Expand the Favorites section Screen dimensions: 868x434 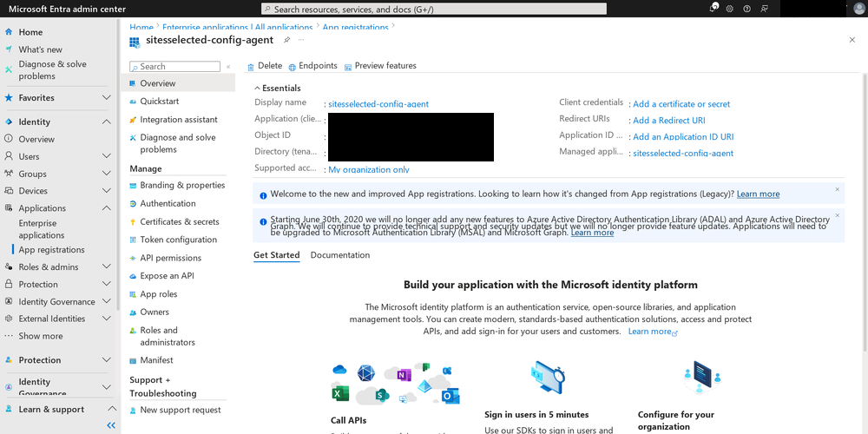point(107,97)
